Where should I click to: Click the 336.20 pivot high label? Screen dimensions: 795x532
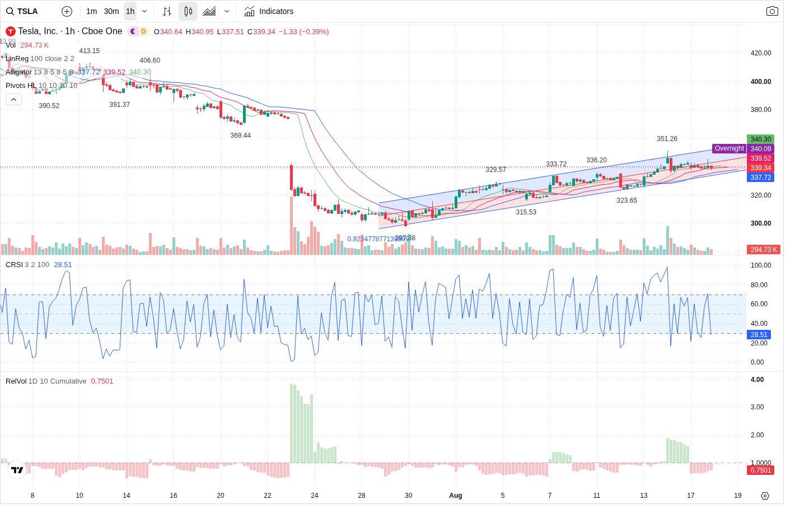tap(597, 160)
